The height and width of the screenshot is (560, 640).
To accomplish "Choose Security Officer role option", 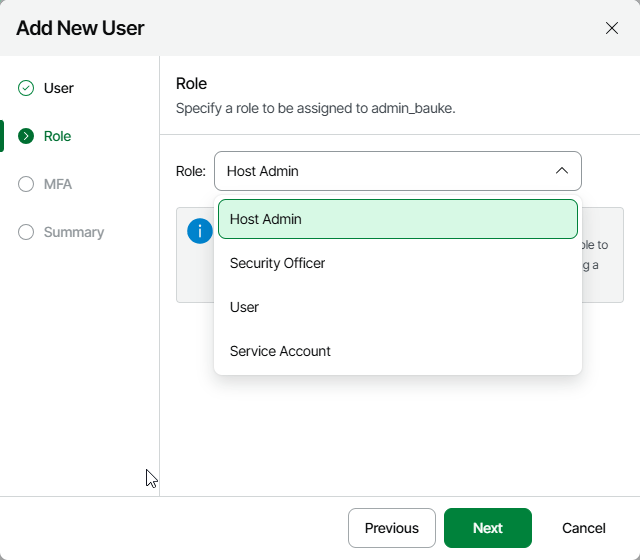I will 398,263.
